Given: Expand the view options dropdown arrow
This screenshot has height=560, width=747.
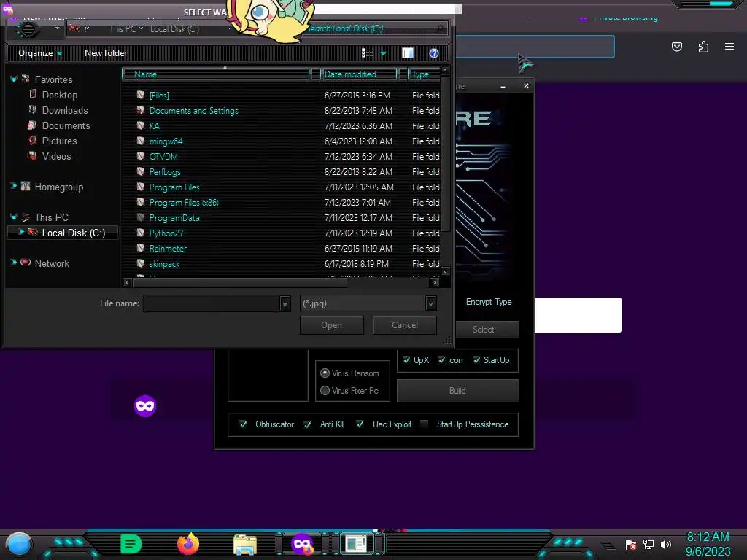Looking at the screenshot, I should (x=383, y=53).
